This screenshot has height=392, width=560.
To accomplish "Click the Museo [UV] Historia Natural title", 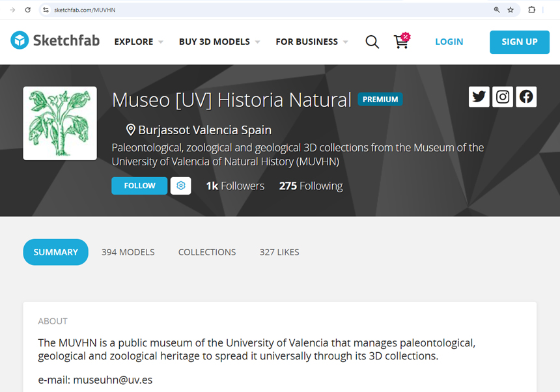I will pyautogui.click(x=232, y=100).
